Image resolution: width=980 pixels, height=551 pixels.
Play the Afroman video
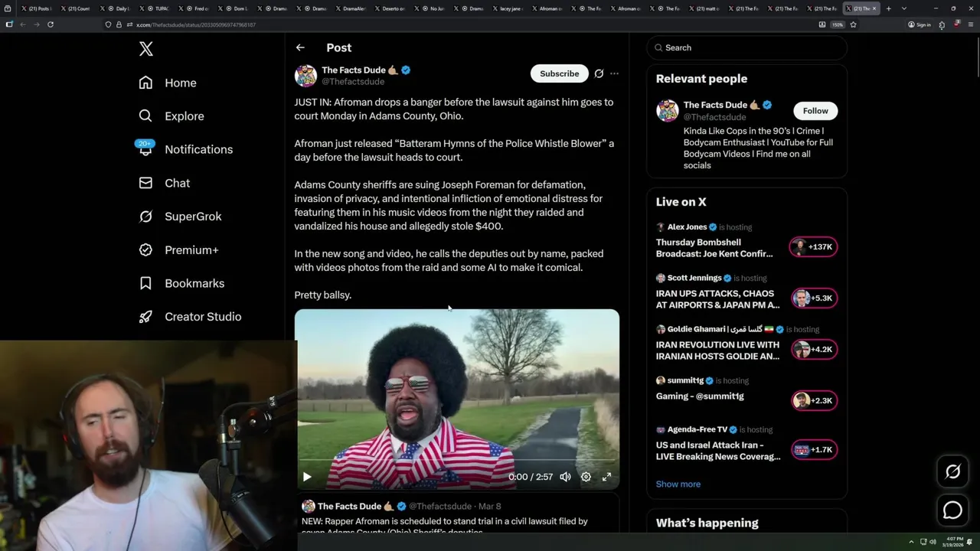[x=307, y=477]
